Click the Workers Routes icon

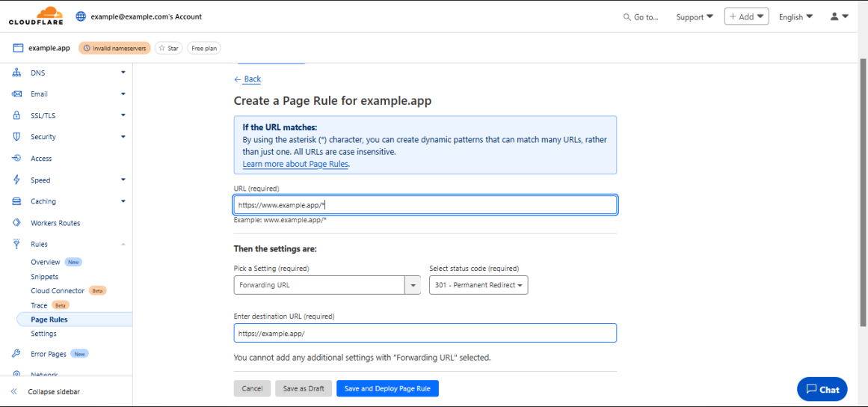click(x=16, y=223)
